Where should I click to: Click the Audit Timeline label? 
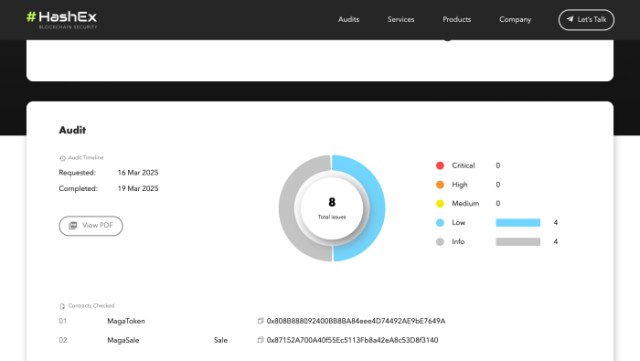86,158
